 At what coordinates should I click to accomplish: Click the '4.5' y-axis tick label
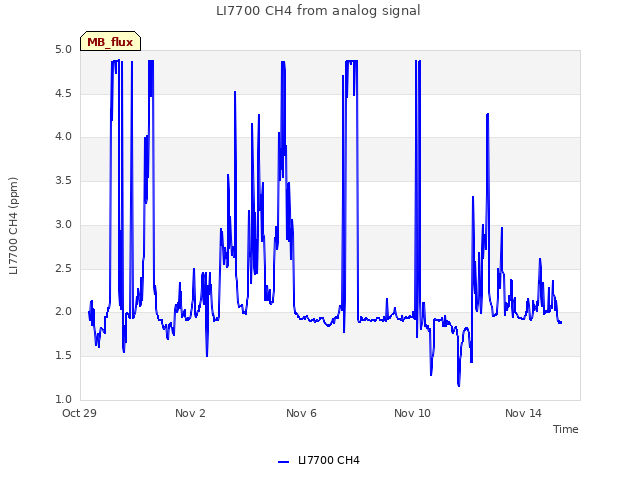point(63,93)
